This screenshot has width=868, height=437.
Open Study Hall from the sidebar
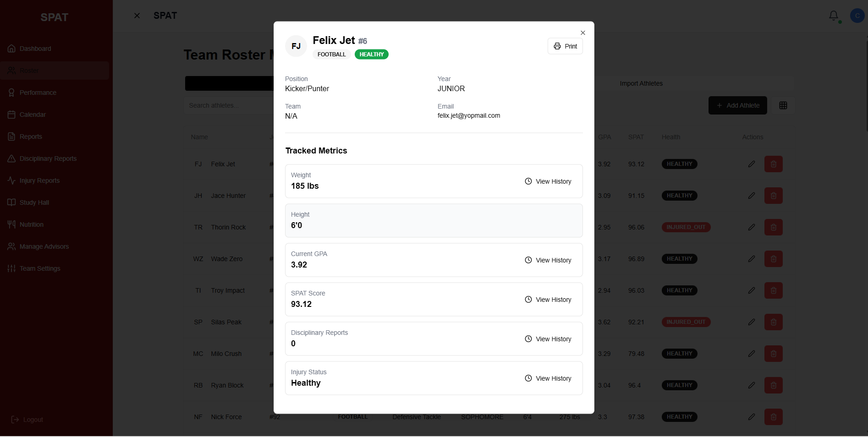point(33,202)
